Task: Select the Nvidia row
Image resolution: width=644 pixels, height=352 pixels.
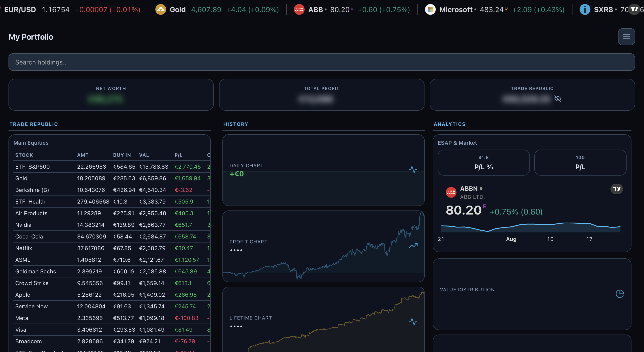Action: pos(112,225)
